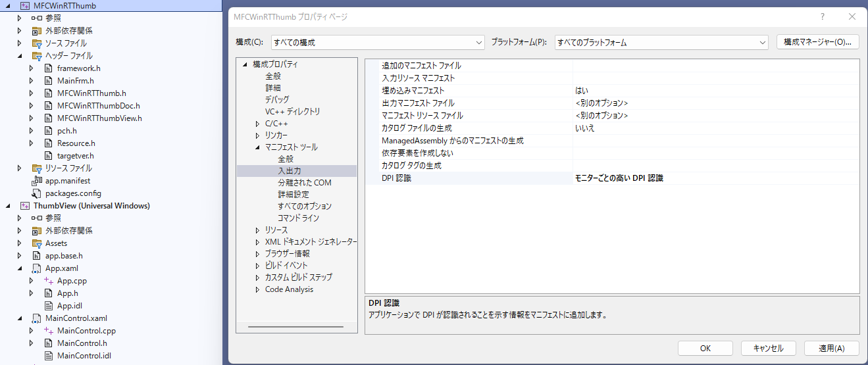This screenshot has height=365, width=868.
Task: Collapse the ヘッダー ファイル folder in Solution Explorer
Action: pos(19,56)
